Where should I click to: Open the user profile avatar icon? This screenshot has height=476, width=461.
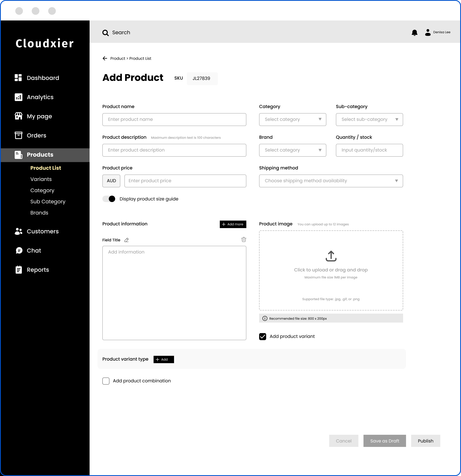click(428, 32)
